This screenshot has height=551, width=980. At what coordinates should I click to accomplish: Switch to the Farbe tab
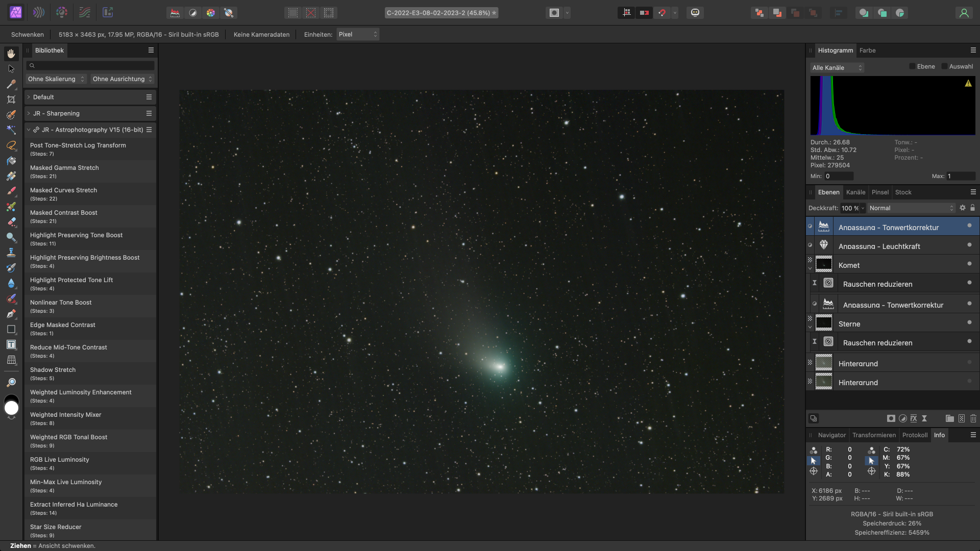pyautogui.click(x=867, y=51)
